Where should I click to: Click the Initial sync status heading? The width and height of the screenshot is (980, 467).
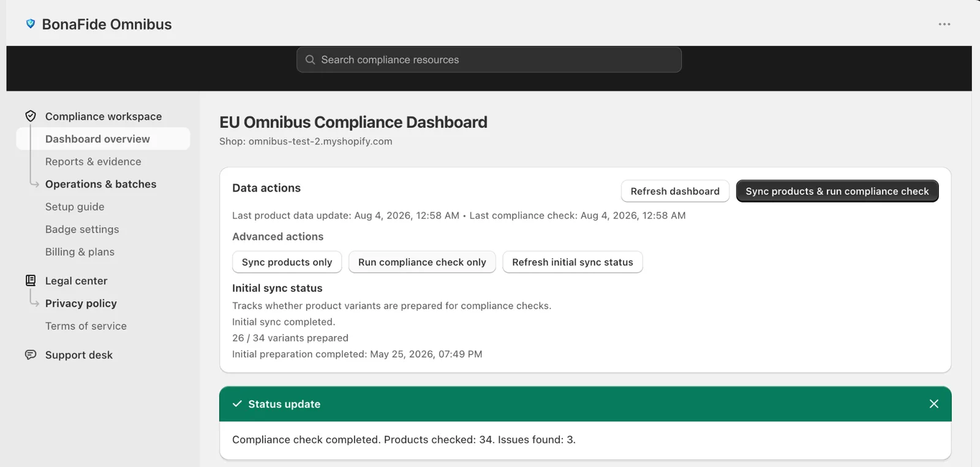[277, 288]
